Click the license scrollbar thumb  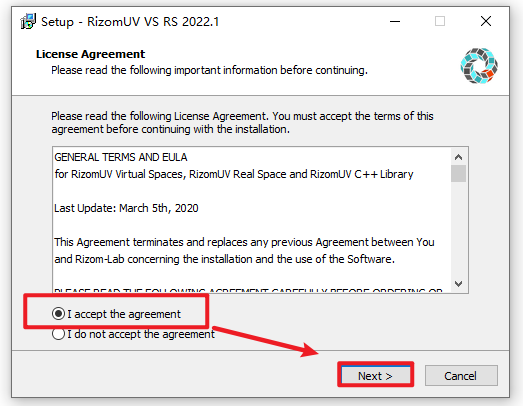coord(459,173)
